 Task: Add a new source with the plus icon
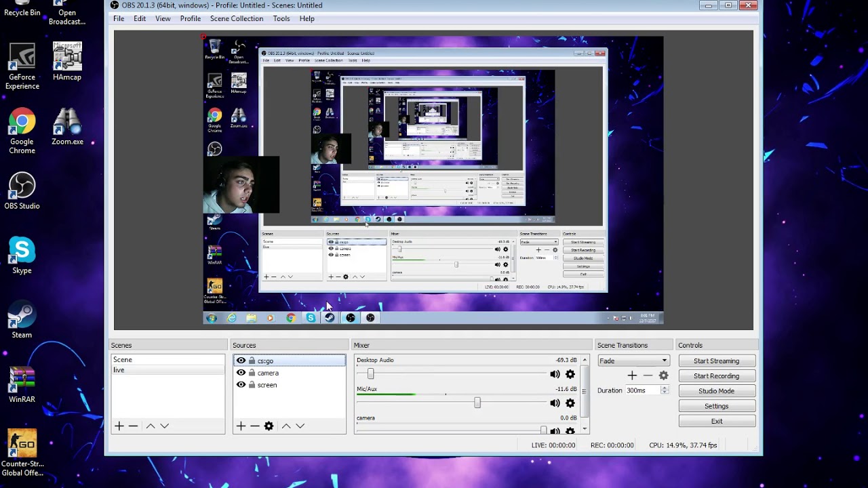coord(241,426)
